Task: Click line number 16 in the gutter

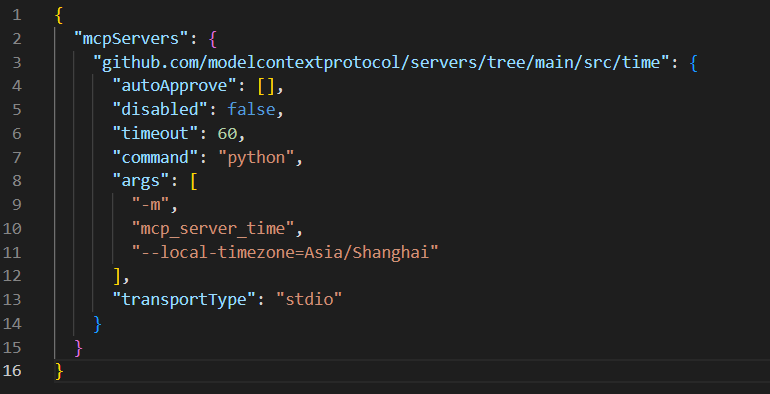Action: pyautogui.click(x=12, y=371)
